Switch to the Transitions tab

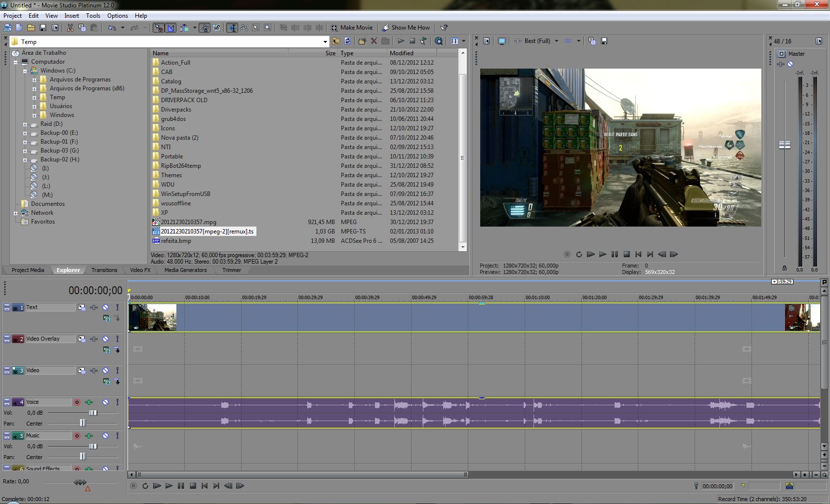tap(104, 270)
